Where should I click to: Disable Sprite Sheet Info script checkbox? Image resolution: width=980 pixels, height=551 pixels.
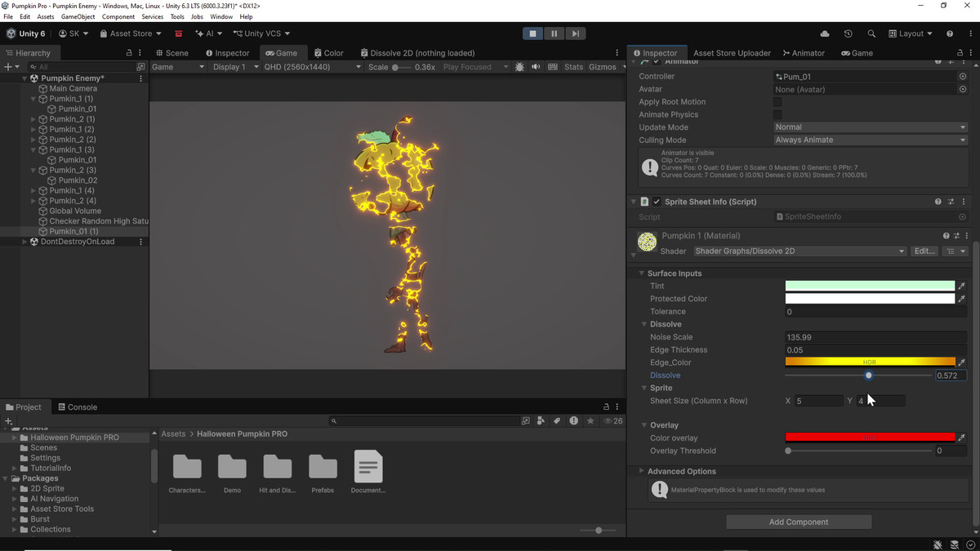tap(657, 202)
